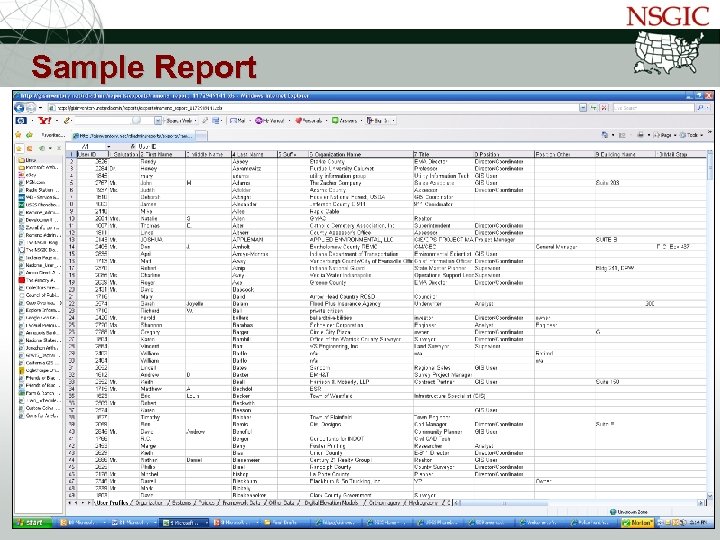
Task: Click the Windows Start button
Action: pyautogui.click(x=32, y=523)
